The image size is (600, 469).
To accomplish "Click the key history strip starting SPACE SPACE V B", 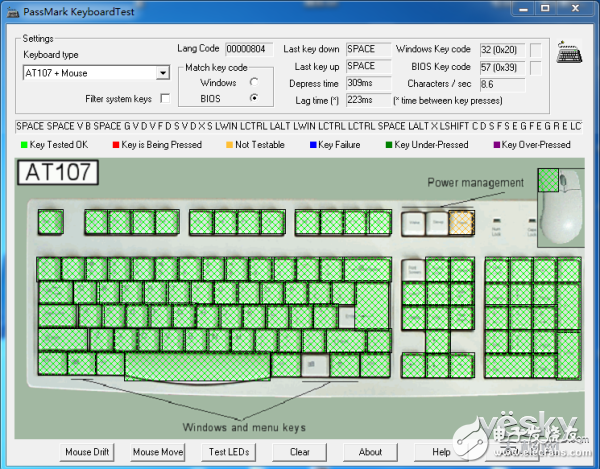I will (299, 126).
